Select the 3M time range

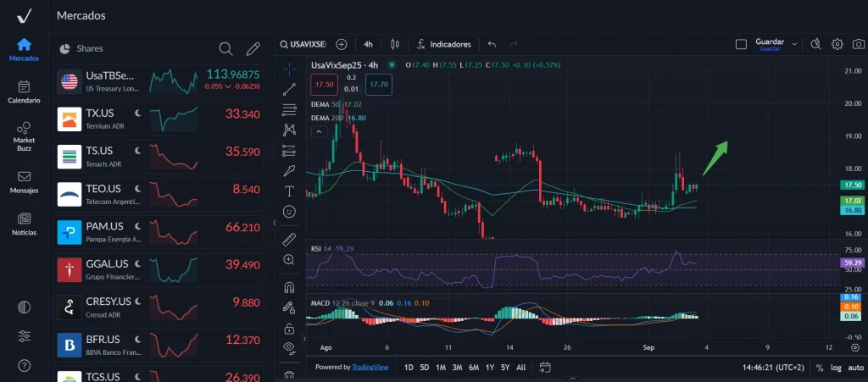[x=457, y=367]
